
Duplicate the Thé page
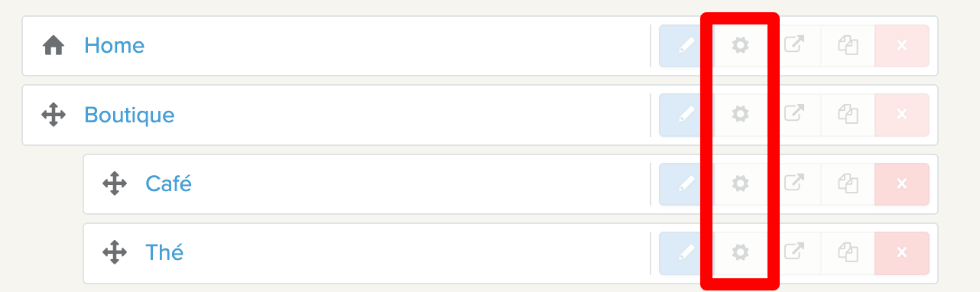[848, 252]
